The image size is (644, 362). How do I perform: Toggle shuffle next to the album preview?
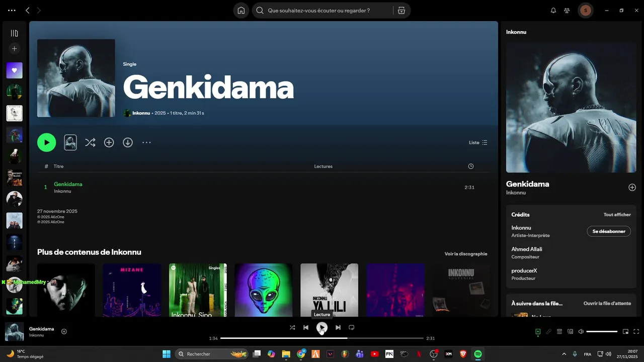click(x=90, y=142)
